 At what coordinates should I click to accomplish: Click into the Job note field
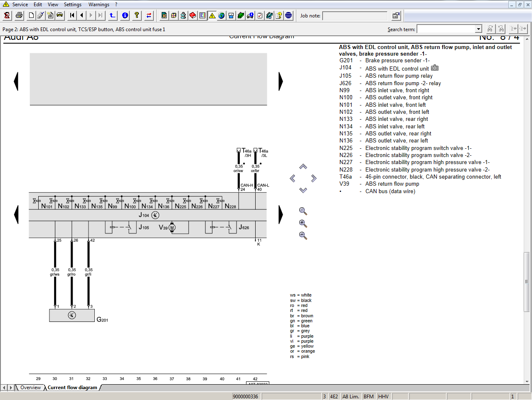(355, 16)
